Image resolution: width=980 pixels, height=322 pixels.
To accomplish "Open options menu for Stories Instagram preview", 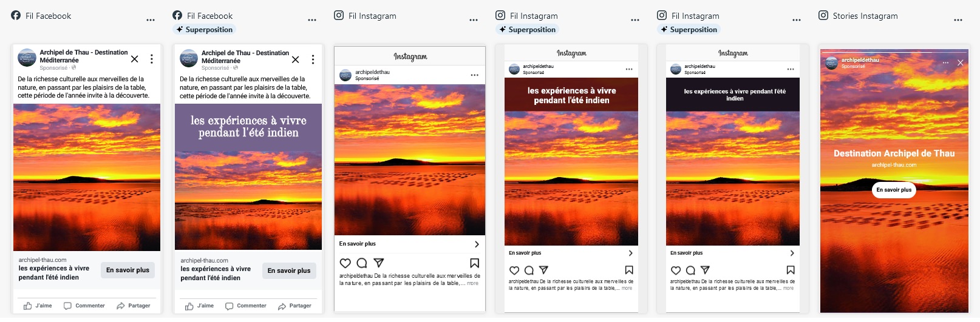I will (x=958, y=20).
